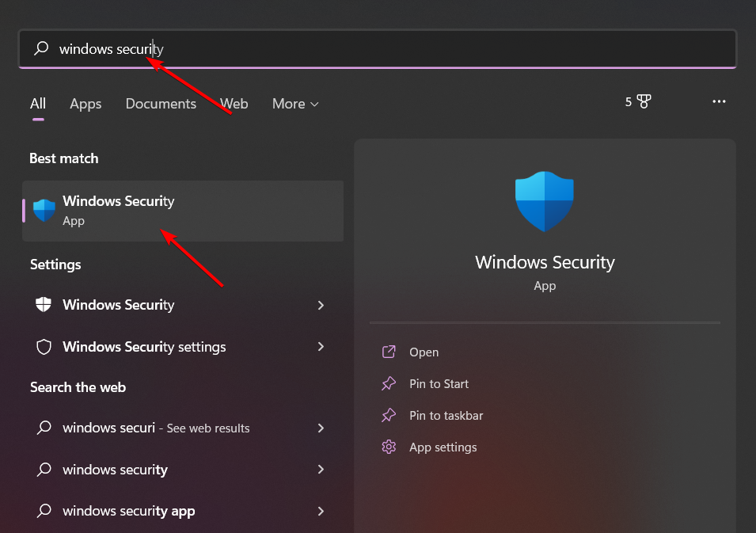
Task: Open the ellipsis options menu
Action: [719, 101]
